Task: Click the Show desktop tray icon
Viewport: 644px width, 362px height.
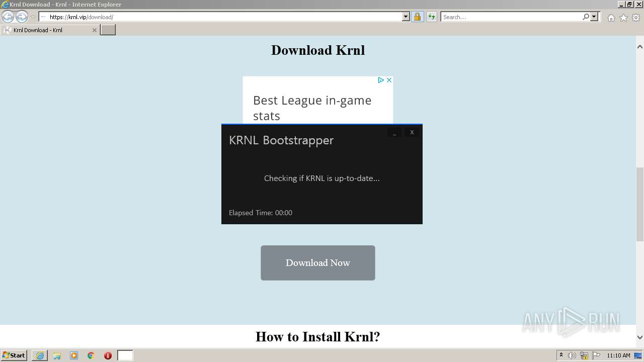Action: pyautogui.click(x=638, y=355)
